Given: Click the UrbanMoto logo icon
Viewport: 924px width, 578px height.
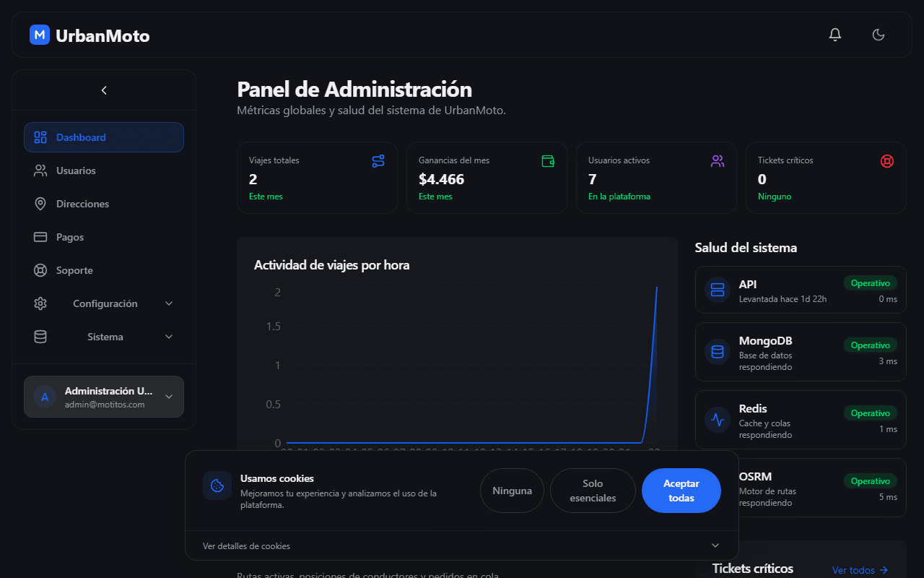Looking at the screenshot, I should click(x=40, y=35).
